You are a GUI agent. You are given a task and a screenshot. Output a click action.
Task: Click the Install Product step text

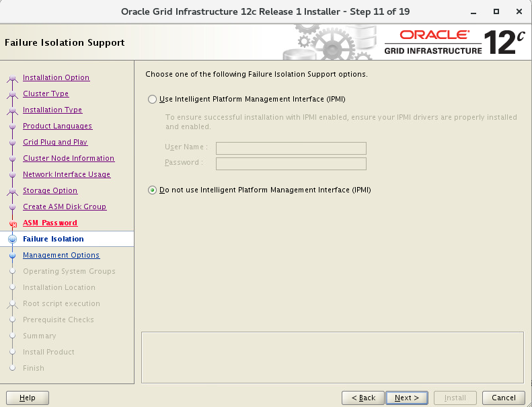click(48, 352)
